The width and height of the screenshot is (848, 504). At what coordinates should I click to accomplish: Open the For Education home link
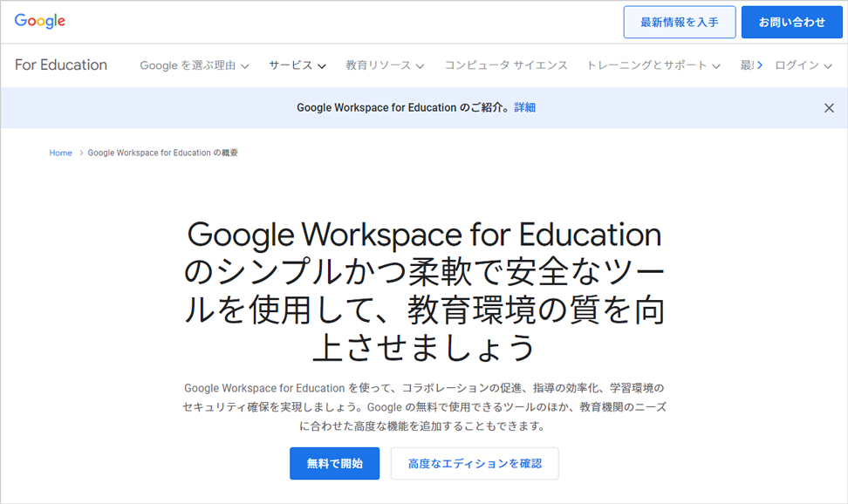click(61, 65)
